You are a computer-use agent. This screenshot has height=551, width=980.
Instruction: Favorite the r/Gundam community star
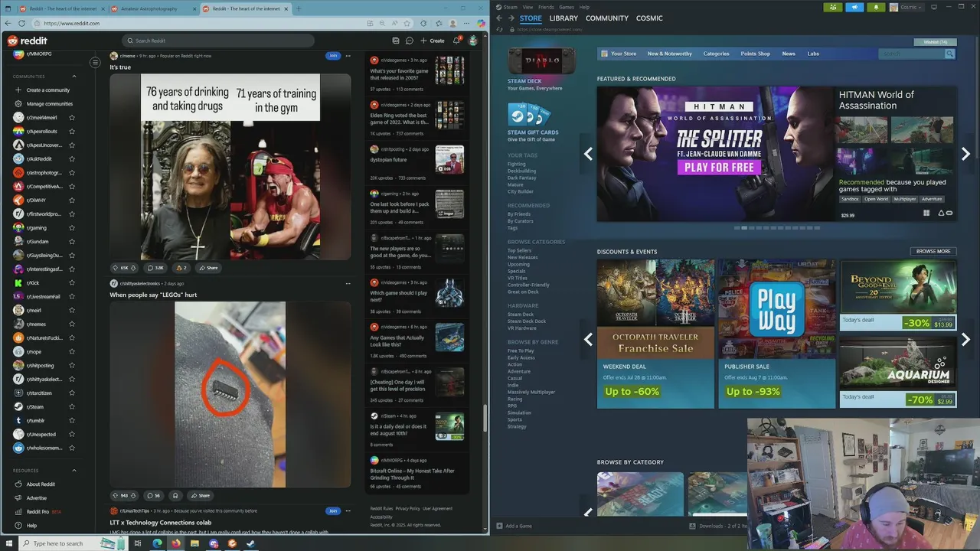click(x=72, y=241)
